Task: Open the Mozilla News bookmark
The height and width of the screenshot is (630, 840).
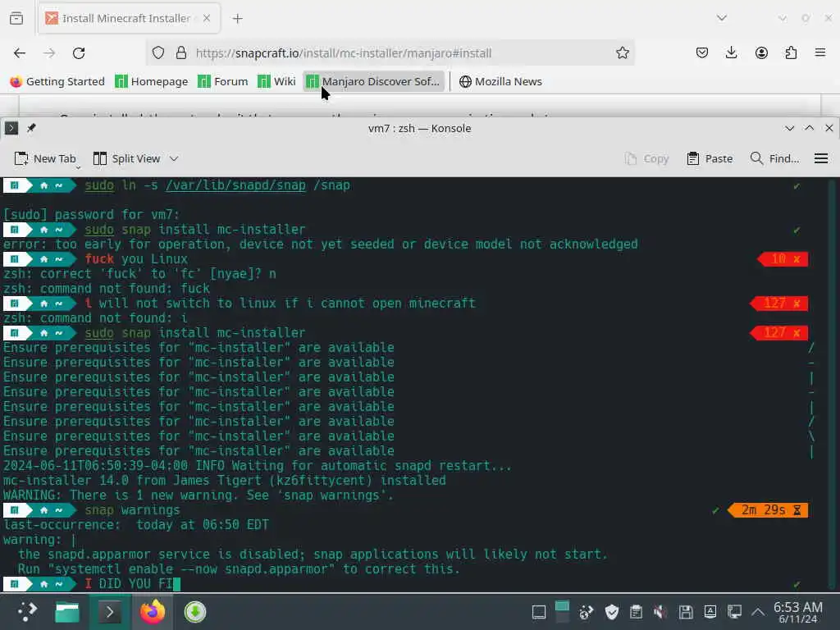Action: coord(500,81)
